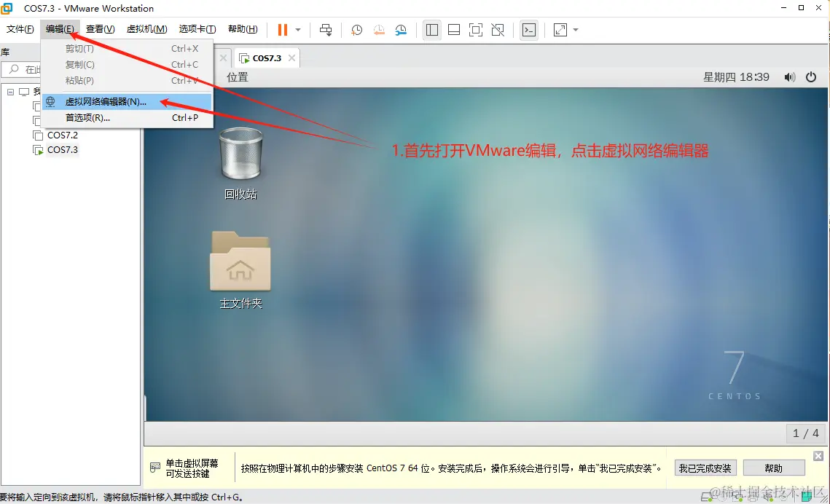Open the snapshot manager icon
The image size is (830, 504).
click(x=402, y=30)
